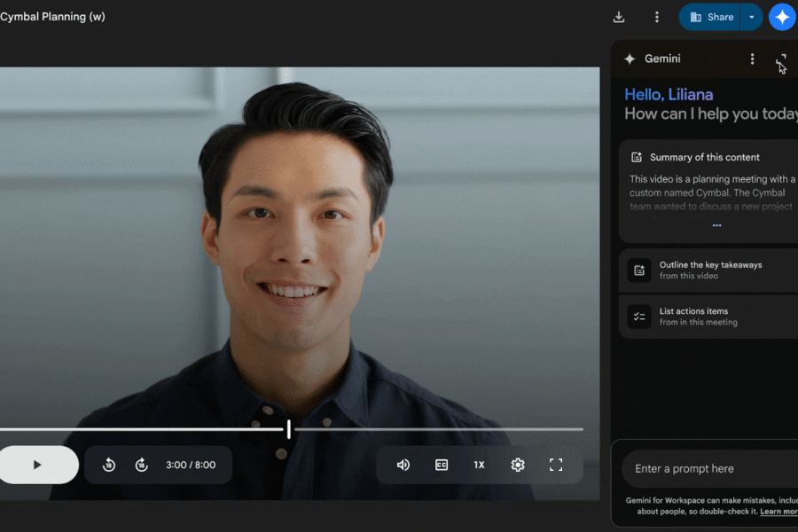Click the rewind 10 seconds icon
Image resolution: width=798 pixels, height=532 pixels.
coord(107,464)
